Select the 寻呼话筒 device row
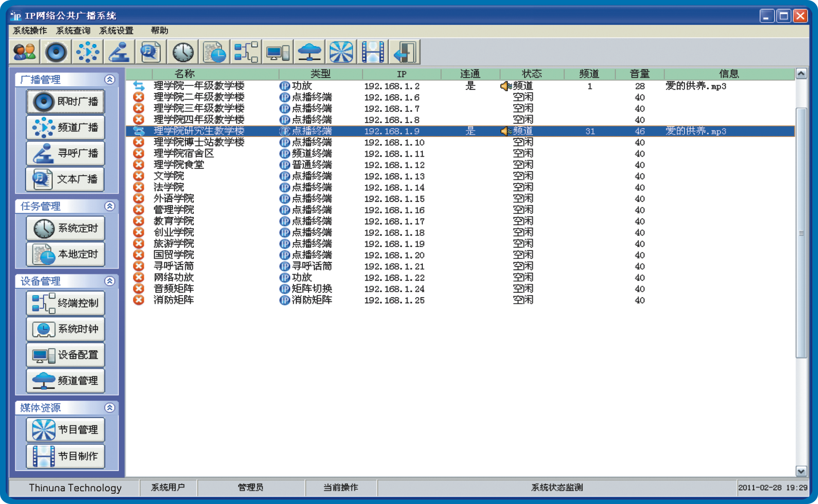The width and height of the screenshot is (818, 504). click(x=174, y=266)
